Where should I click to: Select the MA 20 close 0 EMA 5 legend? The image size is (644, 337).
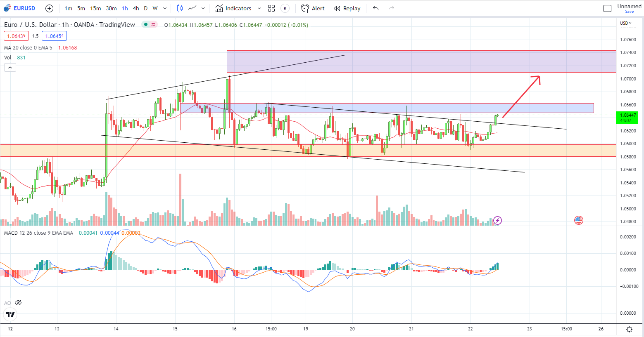[28, 48]
